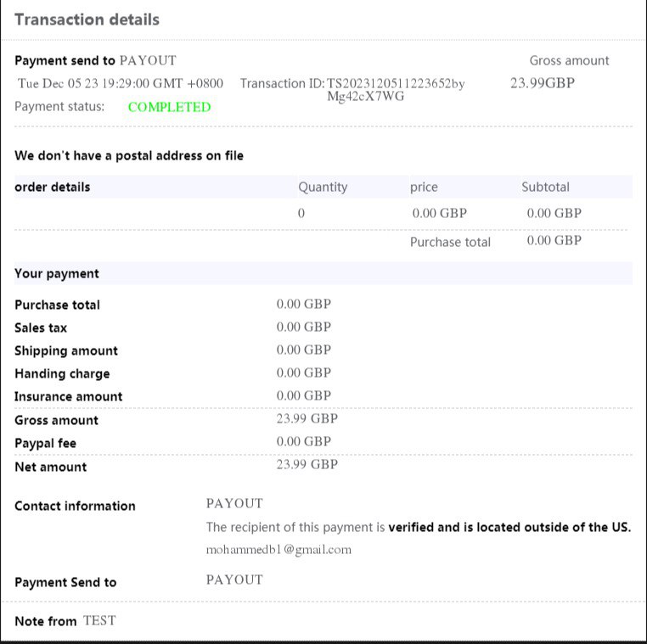Click the price column header
The width and height of the screenshot is (647, 644).
click(424, 187)
